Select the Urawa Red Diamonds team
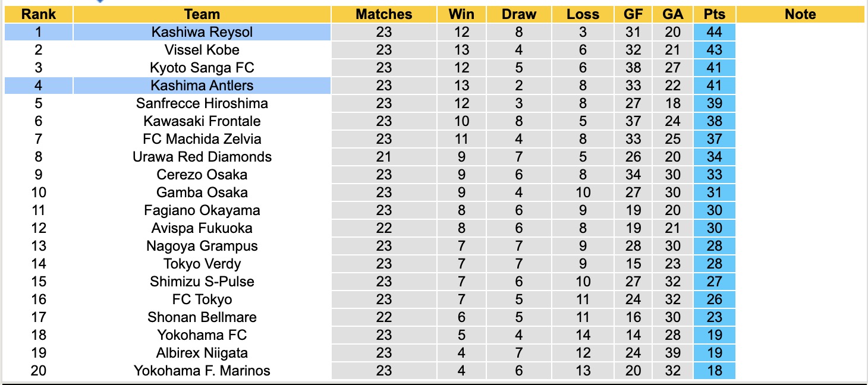This screenshot has height=385, width=868. [x=202, y=157]
